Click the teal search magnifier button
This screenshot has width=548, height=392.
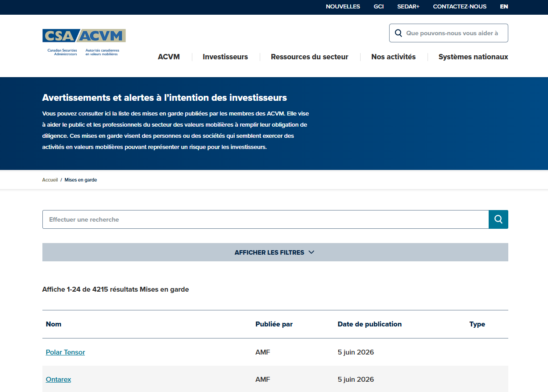click(x=498, y=219)
